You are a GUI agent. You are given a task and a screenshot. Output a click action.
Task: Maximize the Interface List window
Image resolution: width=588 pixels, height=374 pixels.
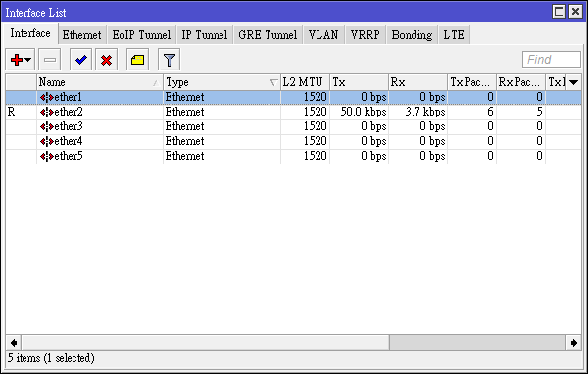559,12
